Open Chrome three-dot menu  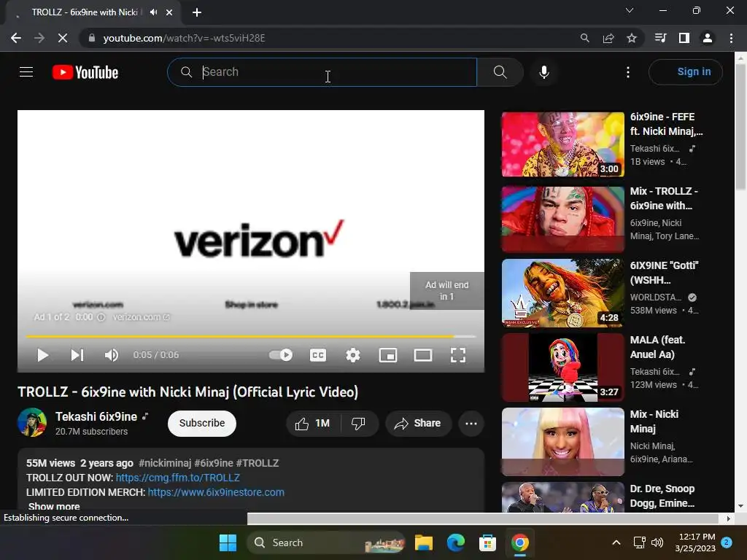pos(731,38)
